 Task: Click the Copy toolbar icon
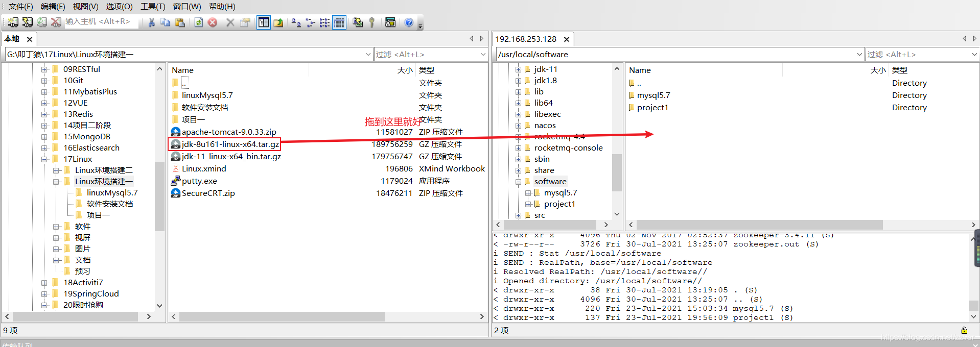[166, 22]
